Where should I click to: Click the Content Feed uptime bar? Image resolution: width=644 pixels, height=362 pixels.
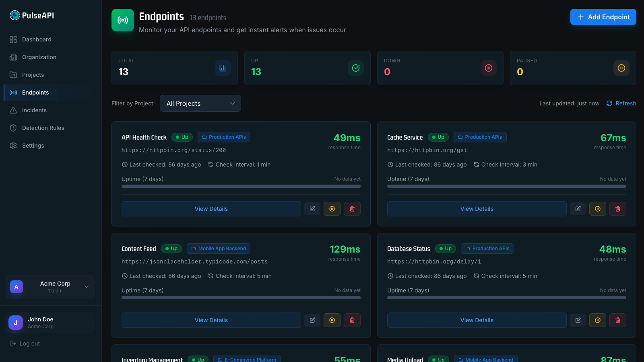pyautogui.click(x=241, y=298)
